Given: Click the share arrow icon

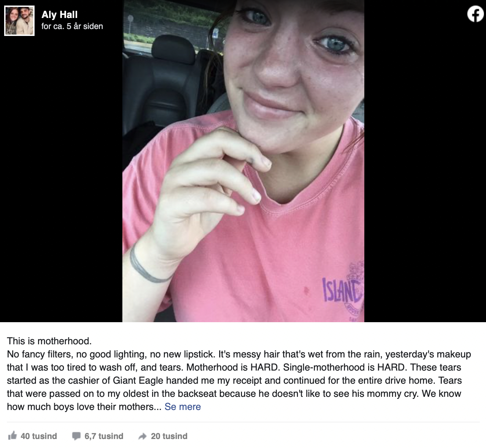Looking at the screenshot, I should [142, 436].
